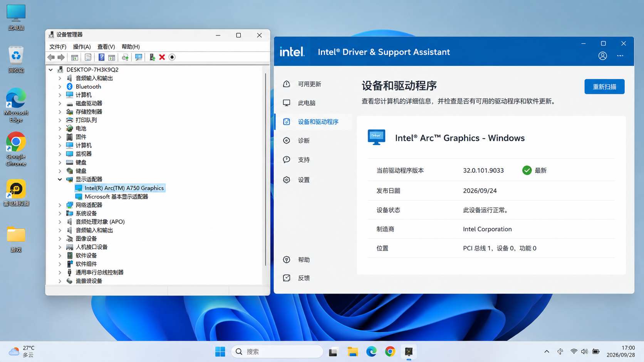Open the 27°C weather widget on taskbar

coord(22,352)
